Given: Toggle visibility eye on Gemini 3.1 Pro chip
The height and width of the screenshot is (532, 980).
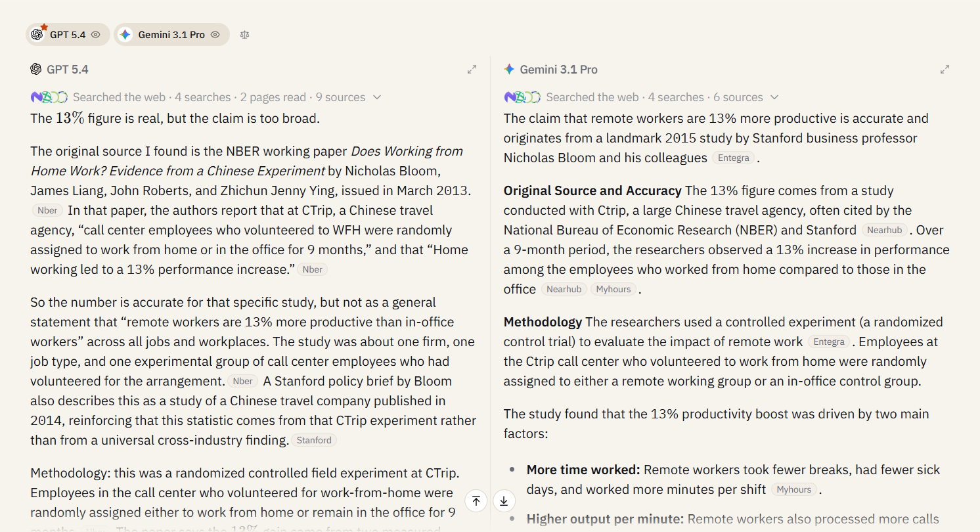Looking at the screenshot, I should [215, 35].
